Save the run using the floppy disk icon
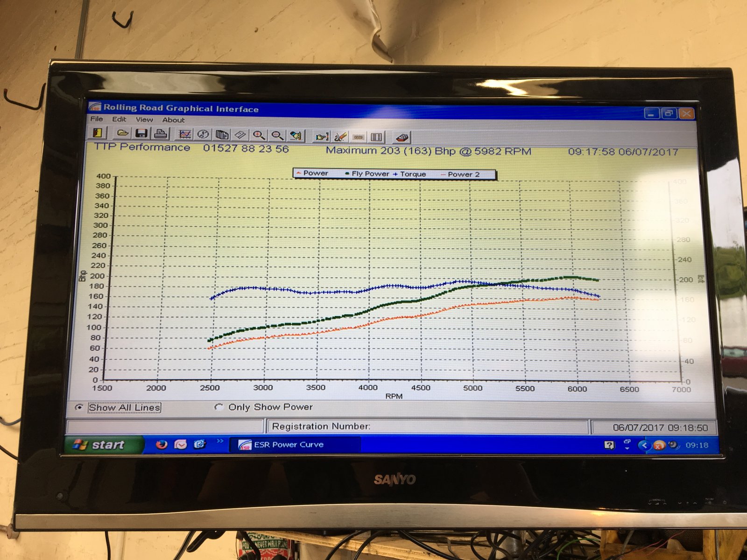The image size is (747, 560). tap(141, 133)
